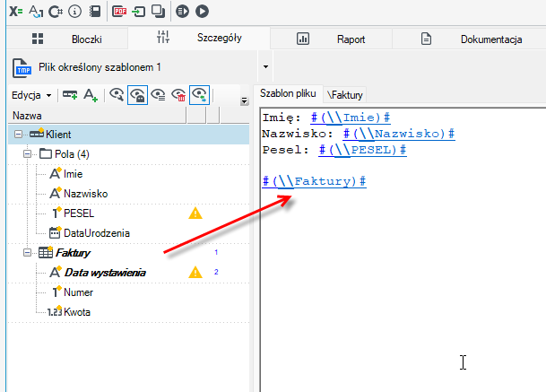546x392 pixels.
Task: Click the PESEL warning triangle icon
Action: [195, 213]
